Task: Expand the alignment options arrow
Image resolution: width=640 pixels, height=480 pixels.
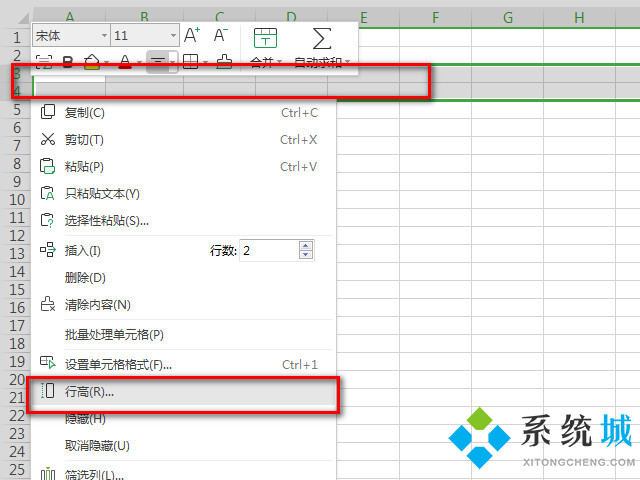Action: pyautogui.click(x=173, y=62)
